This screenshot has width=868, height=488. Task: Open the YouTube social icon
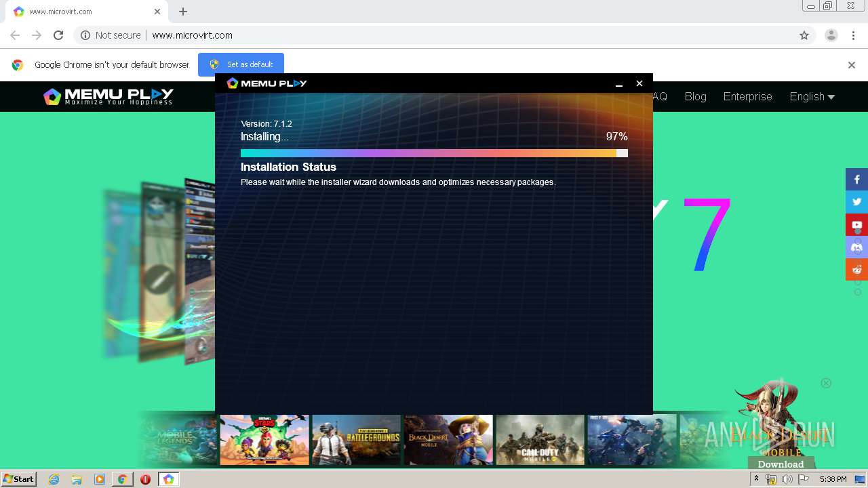[856, 224]
